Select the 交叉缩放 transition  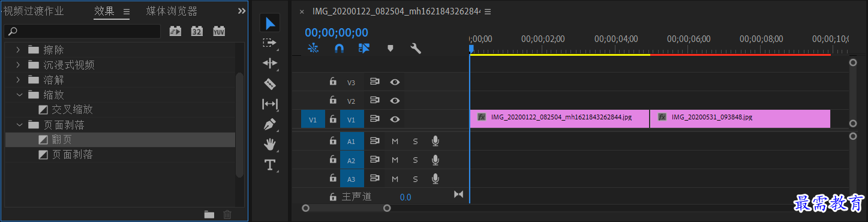tap(72, 110)
